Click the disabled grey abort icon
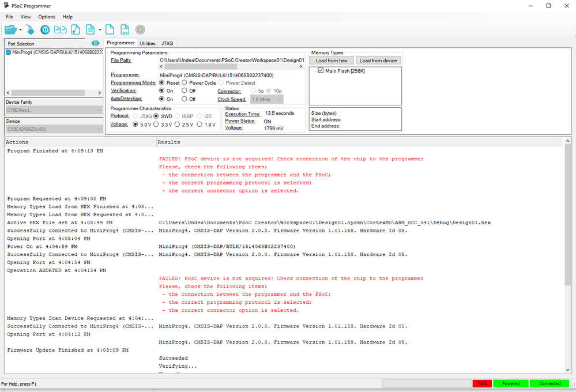The width and height of the screenshot is (576, 392). (140, 29)
